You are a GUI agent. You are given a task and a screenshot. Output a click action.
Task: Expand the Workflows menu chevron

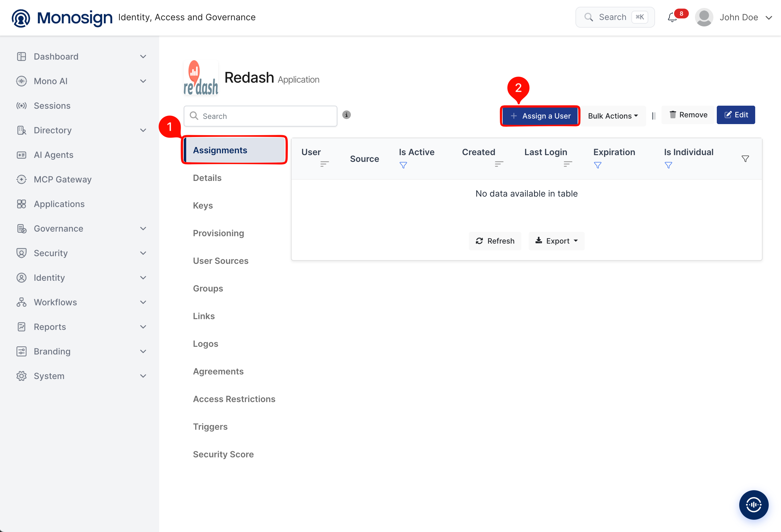[143, 302]
